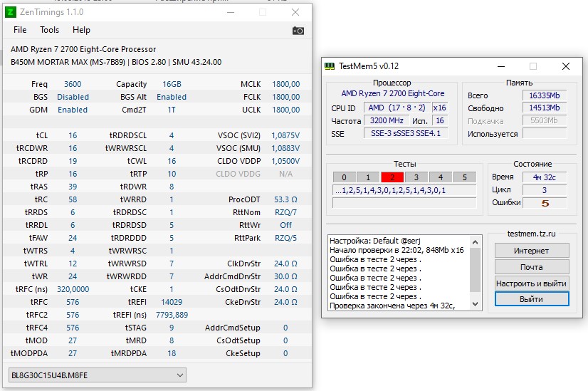The width and height of the screenshot is (588, 391).
Task: Click the Подкачка value 5503Mb
Action: pyautogui.click(x=545, y=120)
